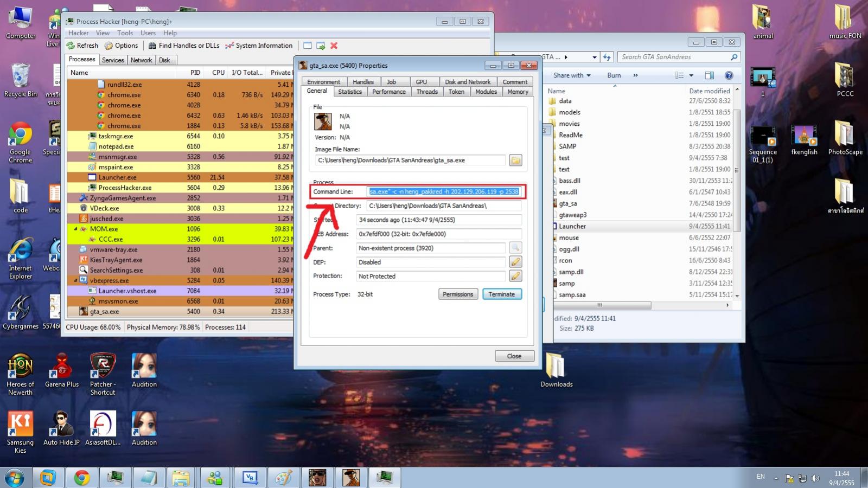
Task: Click Find Handles or DLLs toolbar button
Action: 183,46
